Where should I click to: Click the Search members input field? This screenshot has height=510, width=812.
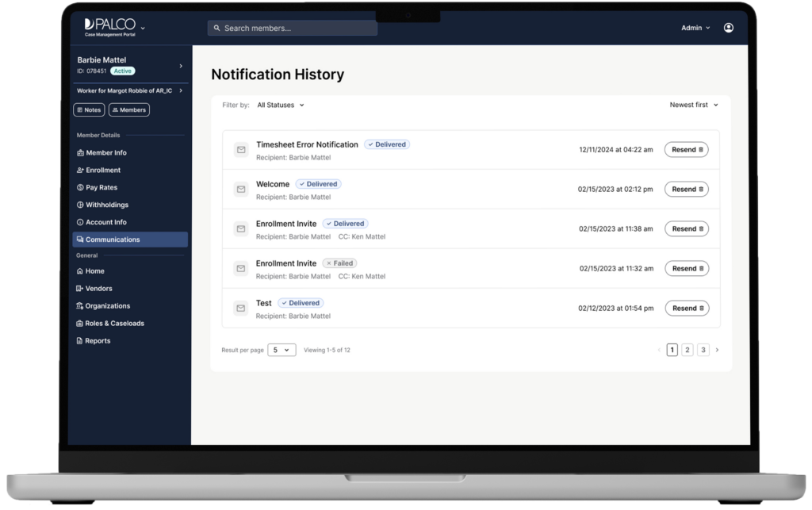pyautogui.click(x=292, y=28)
